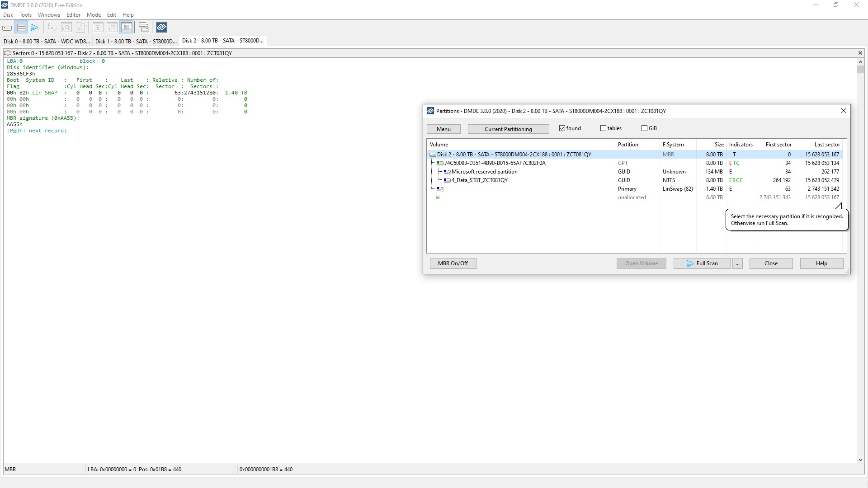Uncheck the found checkbox
Screen dimensions: 868x488
tap(562, 128)
